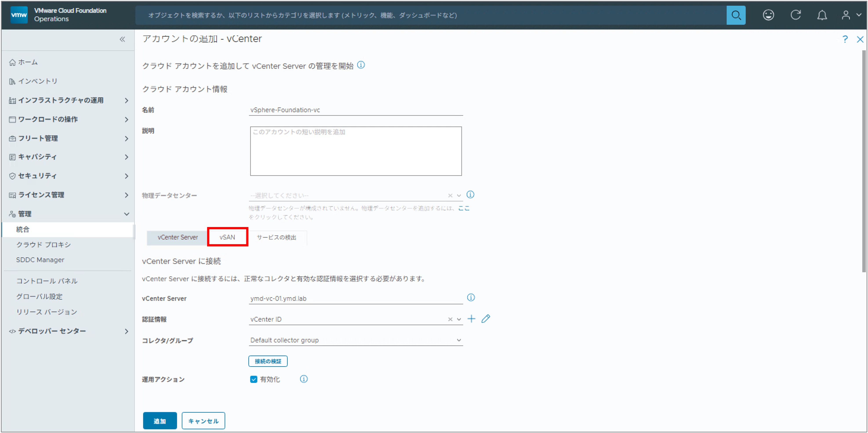Image resolution: width=868 pixels, height=433 pixels.
Task: Open クラウド プロキシ
Action: (x=44, y=245)
